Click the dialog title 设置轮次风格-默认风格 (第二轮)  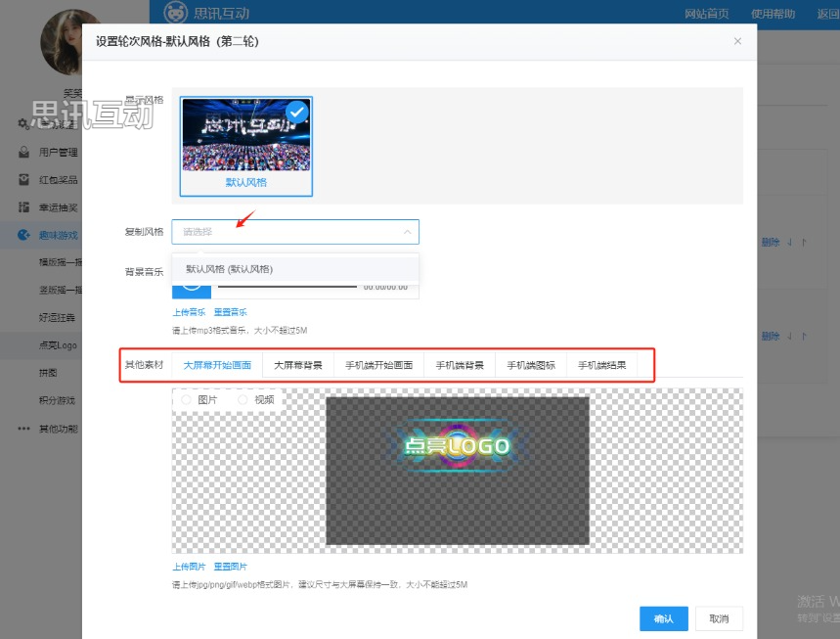pos(177,41)
